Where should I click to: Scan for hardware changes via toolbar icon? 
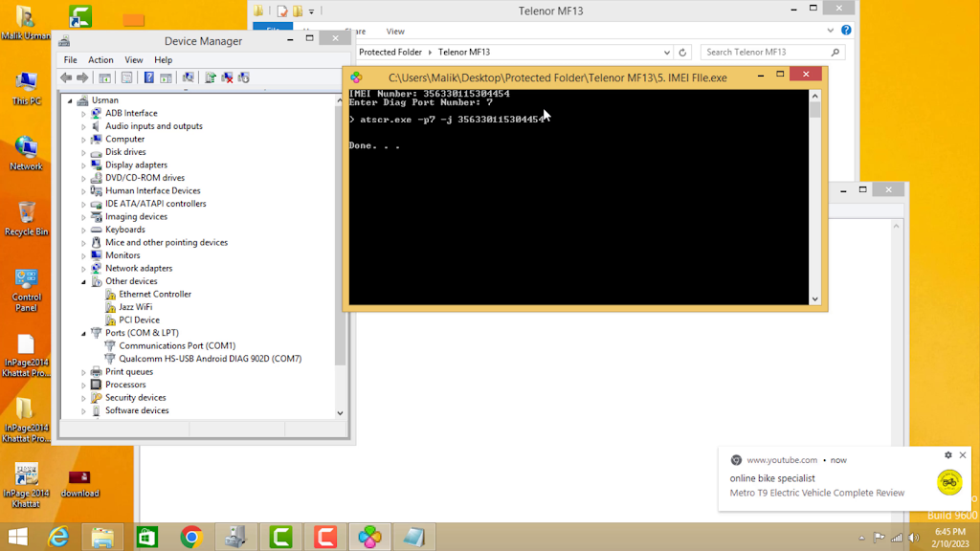(189, 77)
